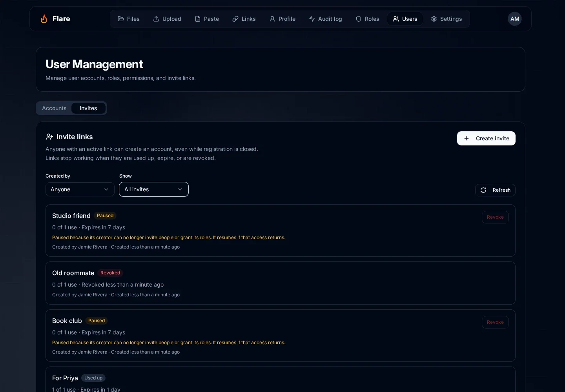
Task: Click the shield icon beside Roles
Action: (x=359, y=19)
